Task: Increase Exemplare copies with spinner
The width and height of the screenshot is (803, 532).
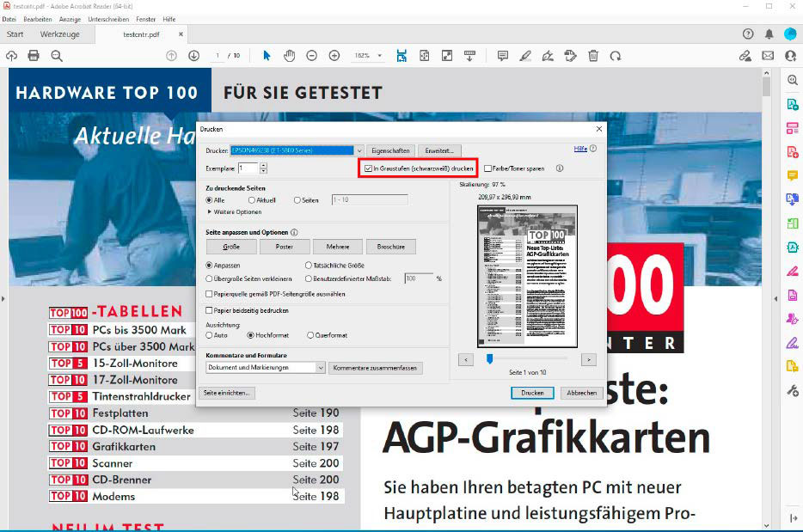Action: [x=263, y=165]
